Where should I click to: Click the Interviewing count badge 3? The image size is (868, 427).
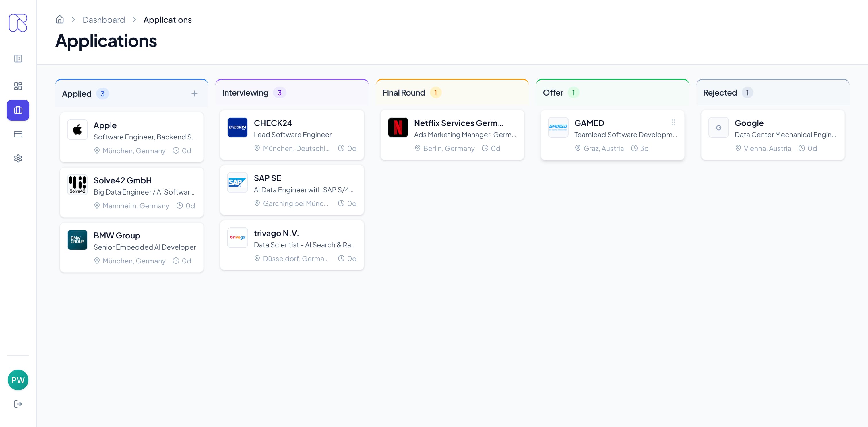(x=280, y=92)
